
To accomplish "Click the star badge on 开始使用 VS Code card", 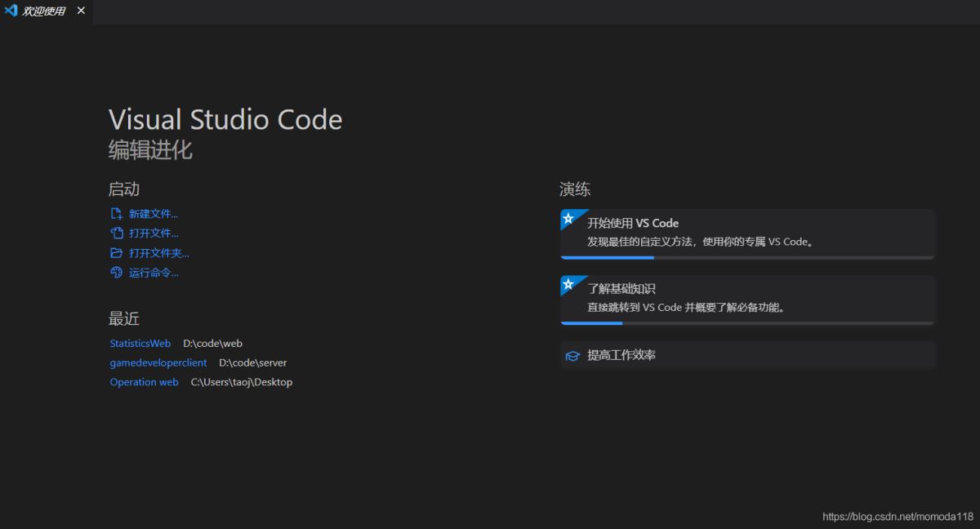I will 568,218.
